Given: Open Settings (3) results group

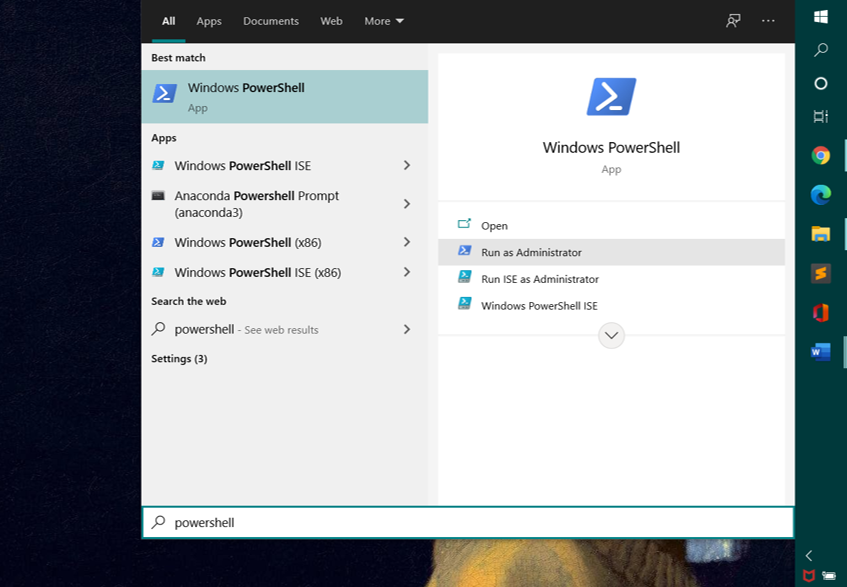Looking at the screenshot, I should (179, 359).
